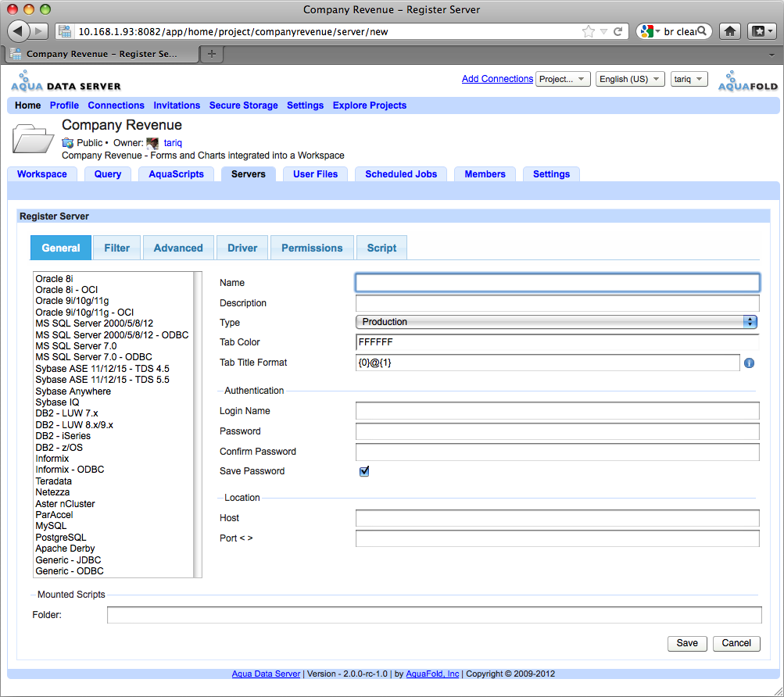Screen dimensions: 784x697
Task: Open a new browser tab with plus
Action: [x=212, y=53]
